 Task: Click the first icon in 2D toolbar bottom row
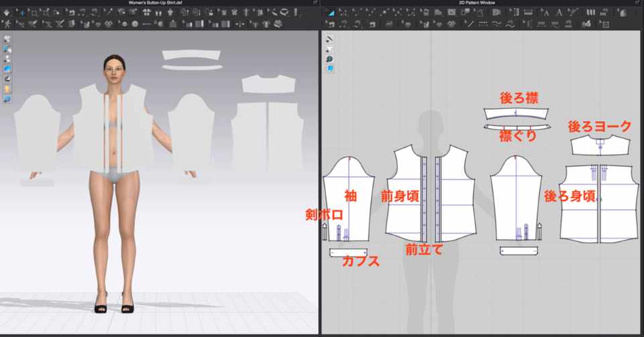click(x=330, y=23)
